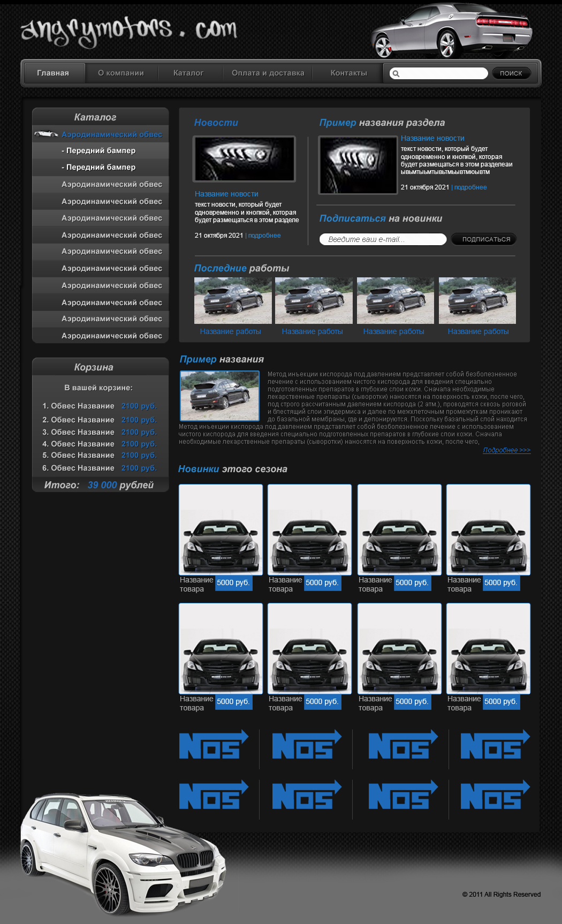Open the news thumbnail under Новости

(244, 158)
